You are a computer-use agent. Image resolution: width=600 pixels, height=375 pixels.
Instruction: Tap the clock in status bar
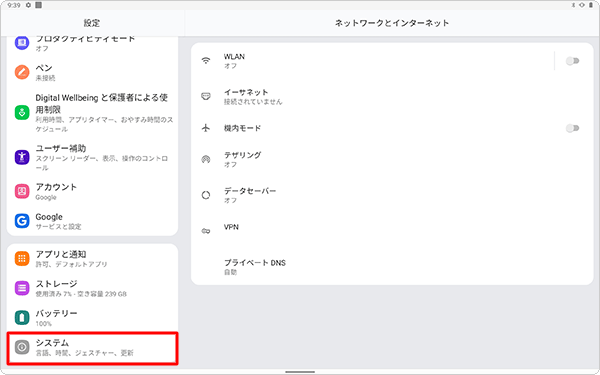14,5
